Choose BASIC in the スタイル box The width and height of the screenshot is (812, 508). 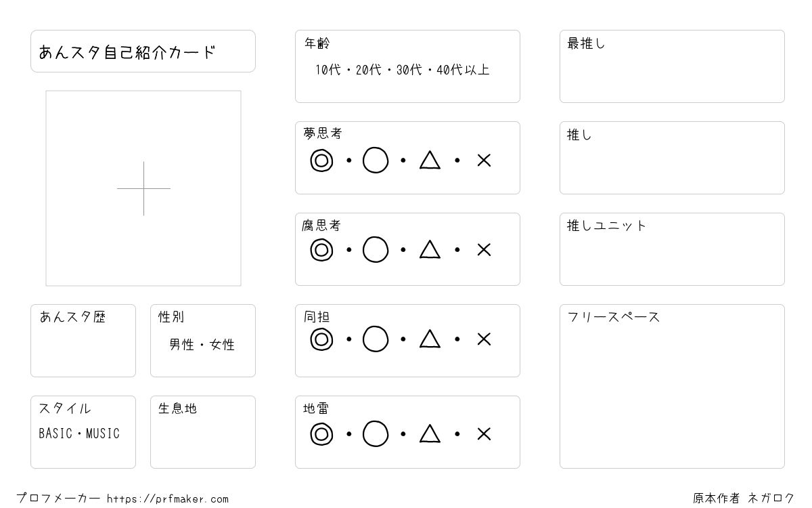[55, 433]
